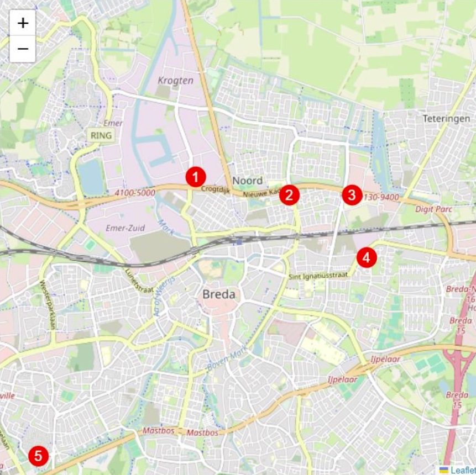Click the Sint Ignatiusstraat street label
Screen dimensions: 476x475
[318, 276]
